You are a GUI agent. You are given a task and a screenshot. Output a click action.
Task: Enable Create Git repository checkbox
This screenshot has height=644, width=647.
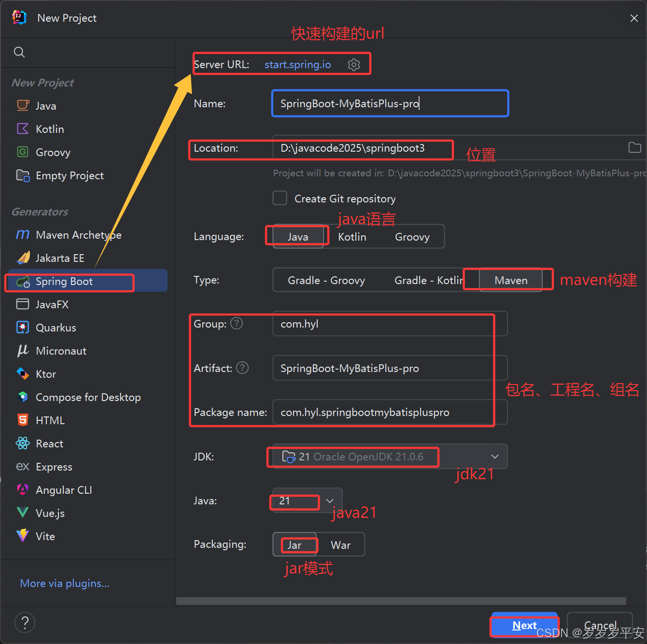coord(280,198)
